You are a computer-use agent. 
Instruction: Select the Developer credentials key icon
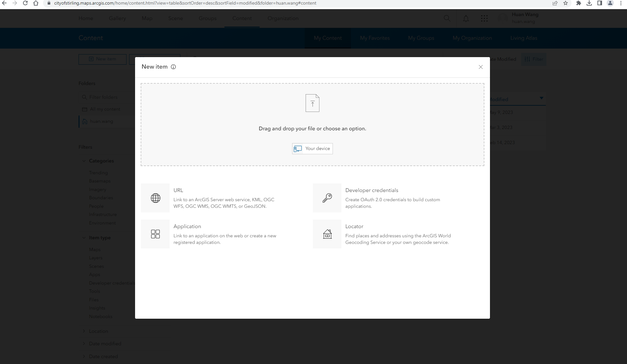click(x=327, y=198)
